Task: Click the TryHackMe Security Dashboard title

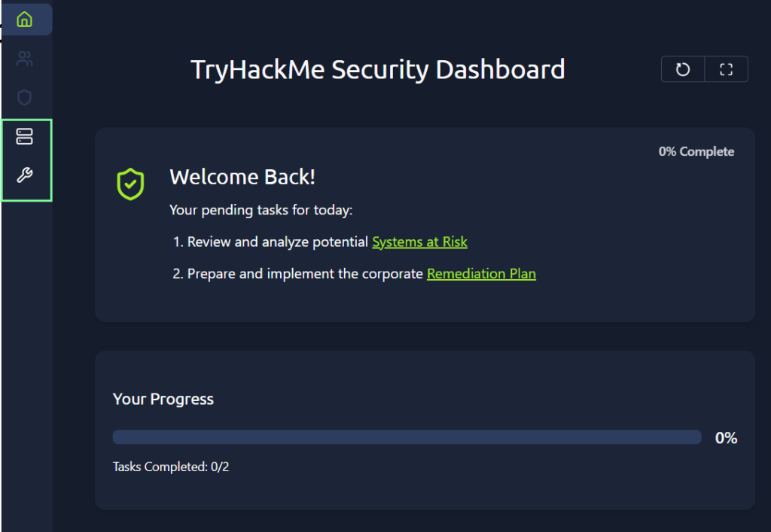Action: 377,69
